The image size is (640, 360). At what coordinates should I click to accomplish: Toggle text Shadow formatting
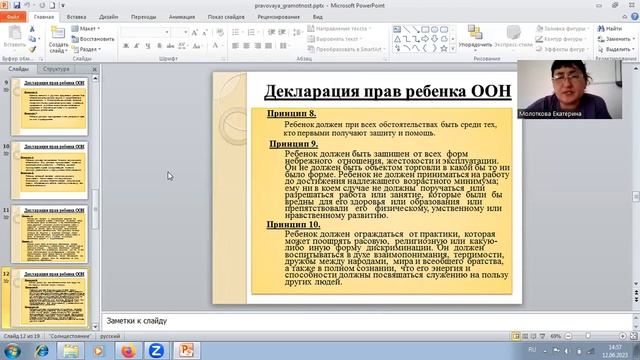click(x=159, y=46)
